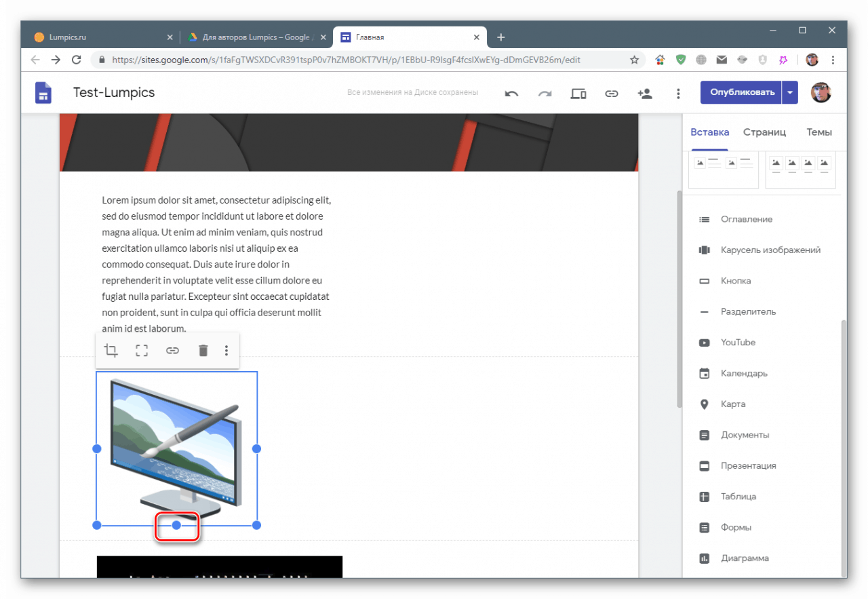Reload the current page
The height and width of the screenshot is (599, 868).
pos(77,60)
